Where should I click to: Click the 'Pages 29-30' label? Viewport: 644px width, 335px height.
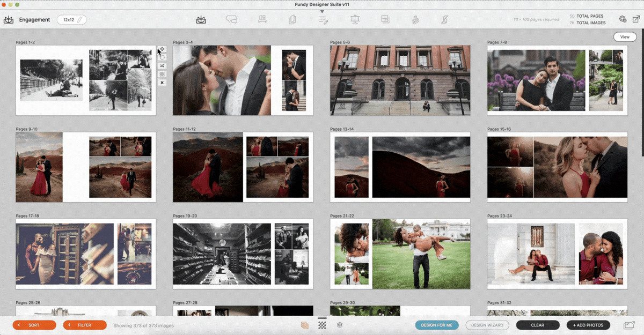coord(342,303)
